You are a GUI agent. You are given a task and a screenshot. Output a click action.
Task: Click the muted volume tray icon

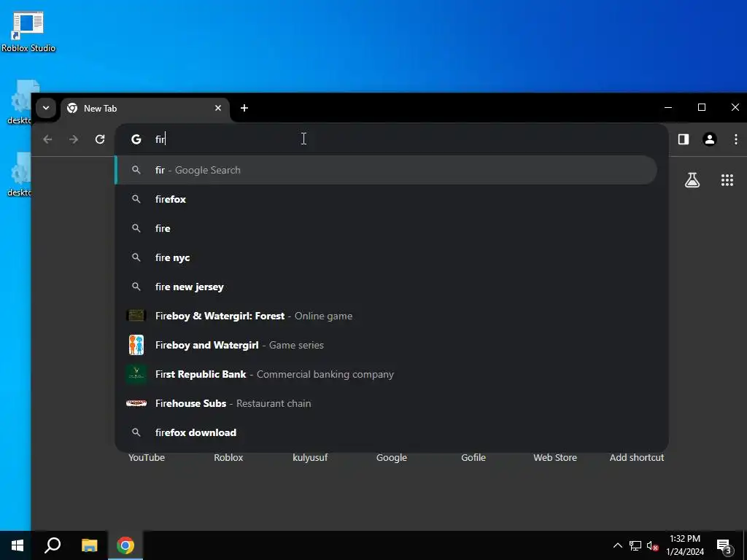click(x=652, y=545)
